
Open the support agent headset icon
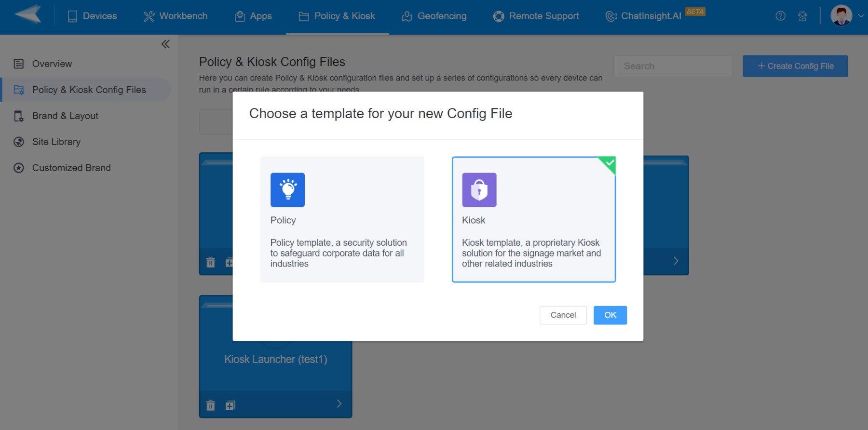point(802,16)
